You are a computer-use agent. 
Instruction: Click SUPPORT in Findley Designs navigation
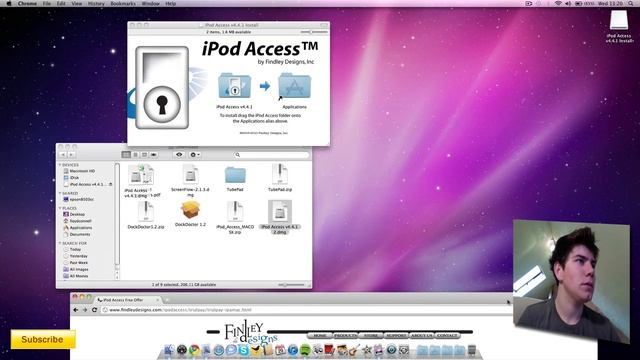click(x=396, y=336)
